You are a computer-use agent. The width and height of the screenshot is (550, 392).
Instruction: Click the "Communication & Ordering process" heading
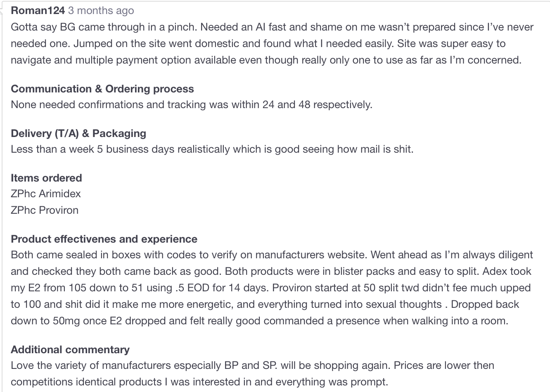(x=102, y=89)
